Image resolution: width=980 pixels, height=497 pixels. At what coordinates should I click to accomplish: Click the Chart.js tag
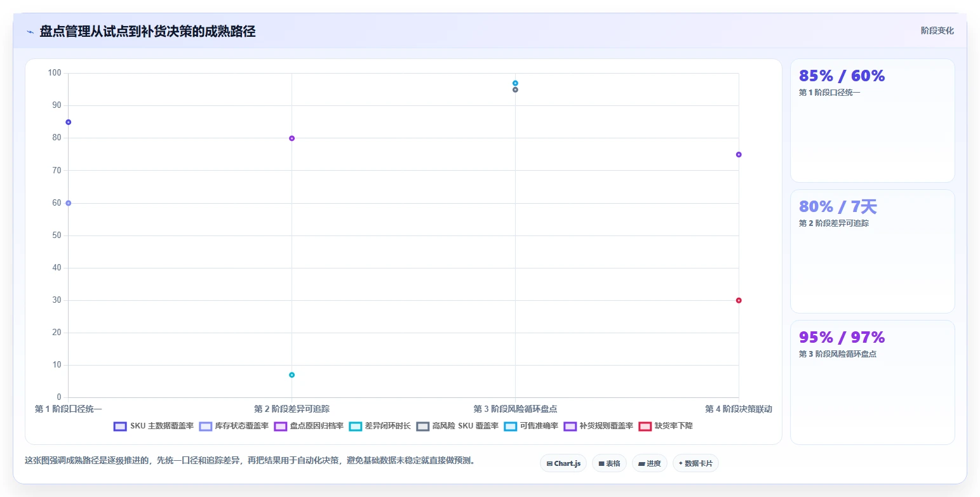pos(563,463)
